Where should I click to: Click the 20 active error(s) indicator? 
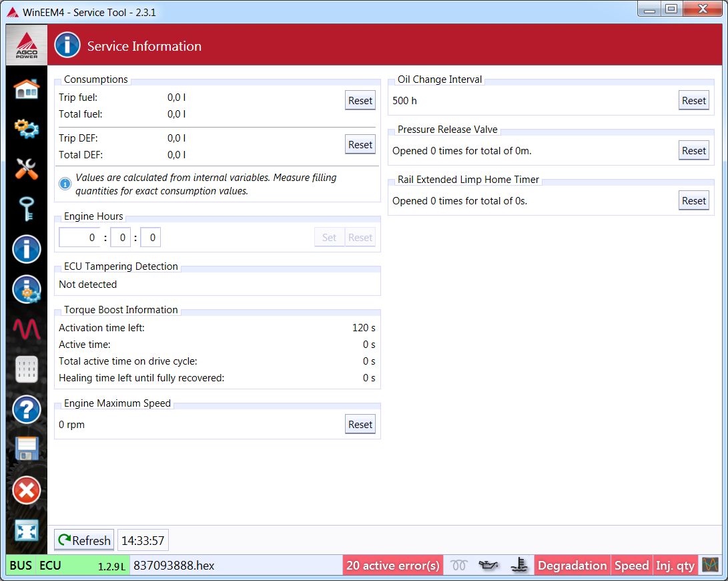393,566
